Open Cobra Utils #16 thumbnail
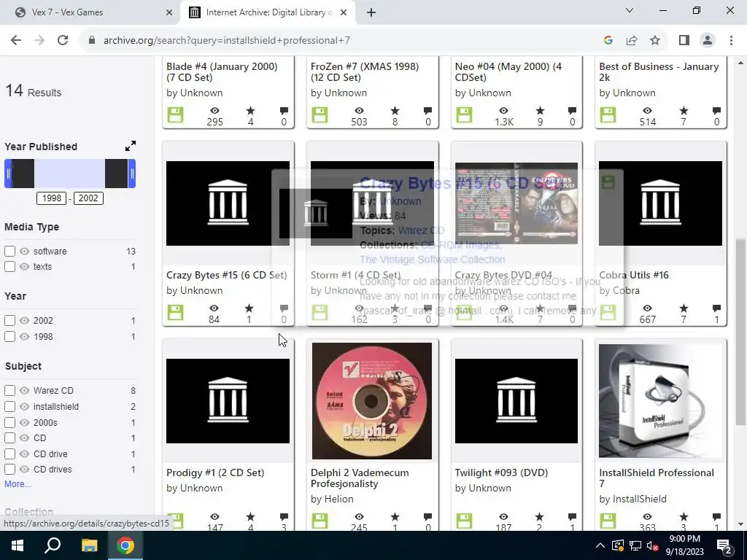Screen dimensions: 747x560 pos(660,203)
